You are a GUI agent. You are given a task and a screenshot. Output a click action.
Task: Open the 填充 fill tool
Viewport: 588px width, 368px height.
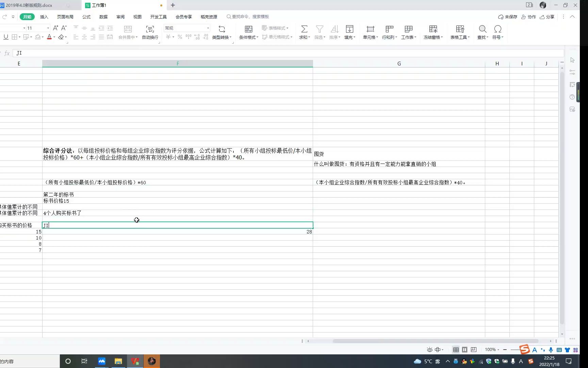click(349, 32)
